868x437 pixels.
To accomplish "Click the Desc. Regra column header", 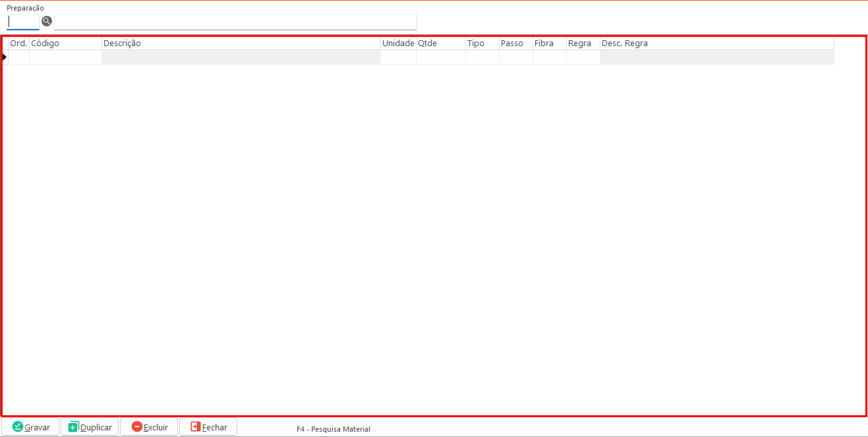I will tap(716, 44).
